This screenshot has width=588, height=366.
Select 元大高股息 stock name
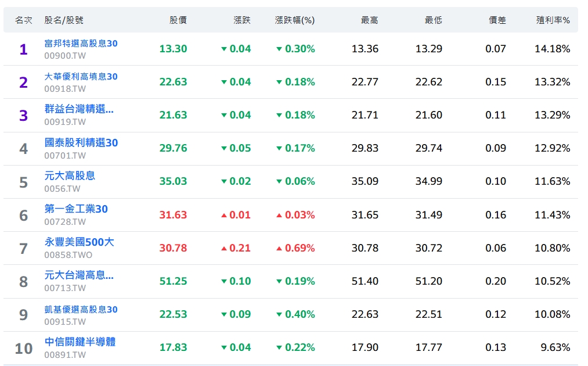70,175
